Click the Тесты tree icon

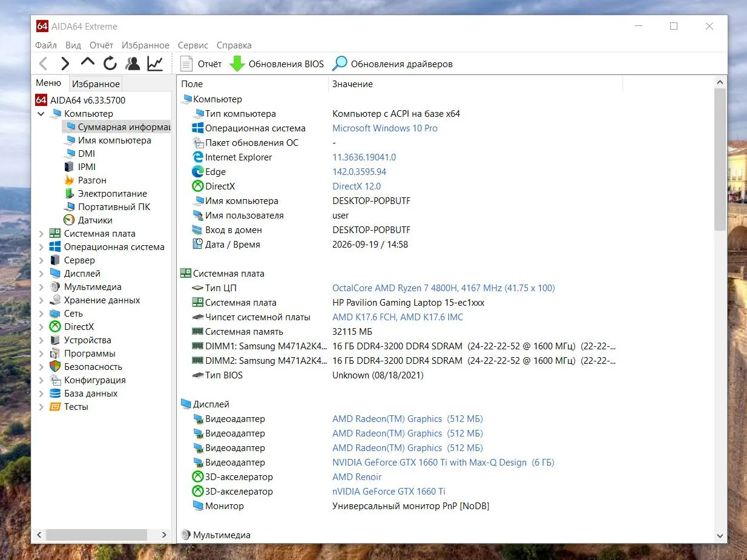[x=55, y=407]
